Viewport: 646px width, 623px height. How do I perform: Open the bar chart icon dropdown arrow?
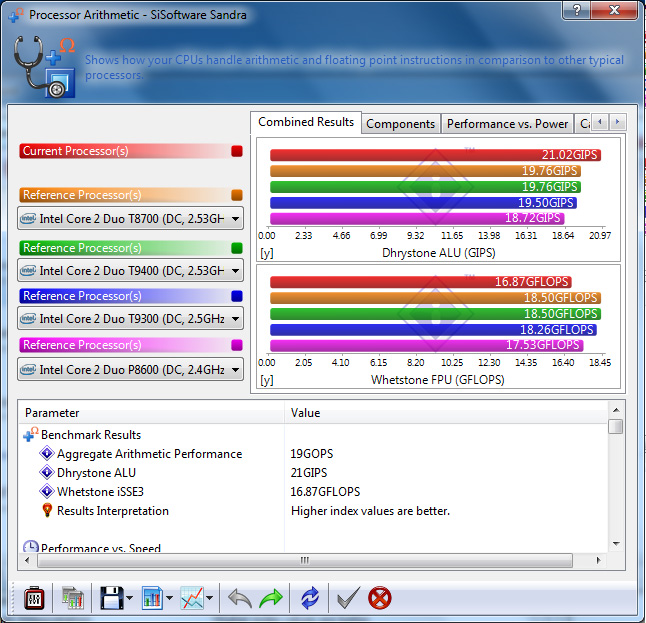pyautogui.click(x=169, y=598)
